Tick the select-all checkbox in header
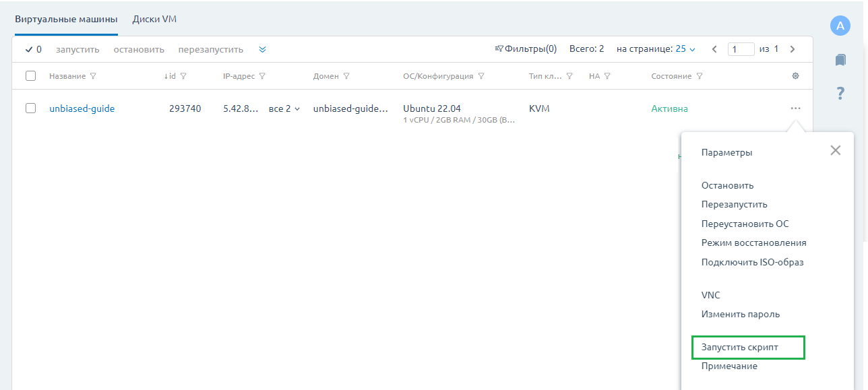868x390 pixels. coord(30,76)
